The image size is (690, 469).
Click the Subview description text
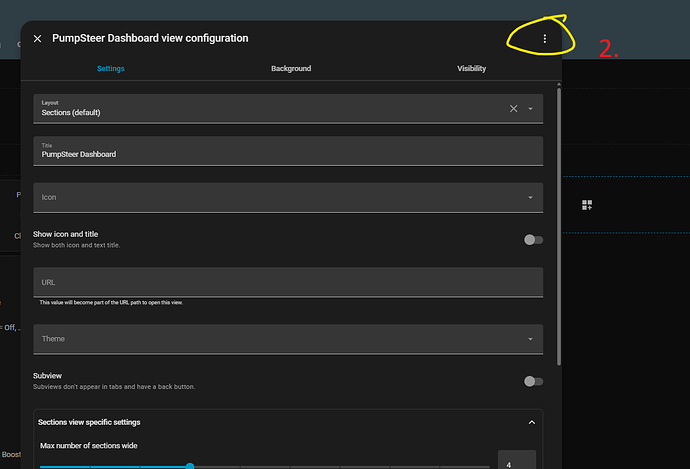(114, 387)
